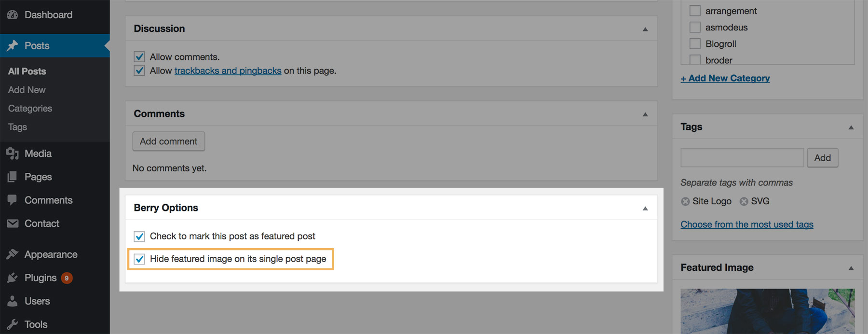
Task: Click the Pages icon in sidebar
Action: (13, 177)
